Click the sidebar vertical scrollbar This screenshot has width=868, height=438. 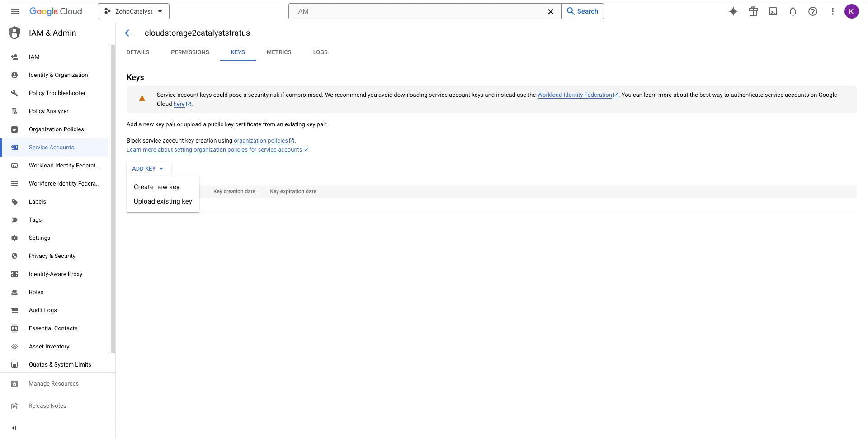[x=113, y=199]
